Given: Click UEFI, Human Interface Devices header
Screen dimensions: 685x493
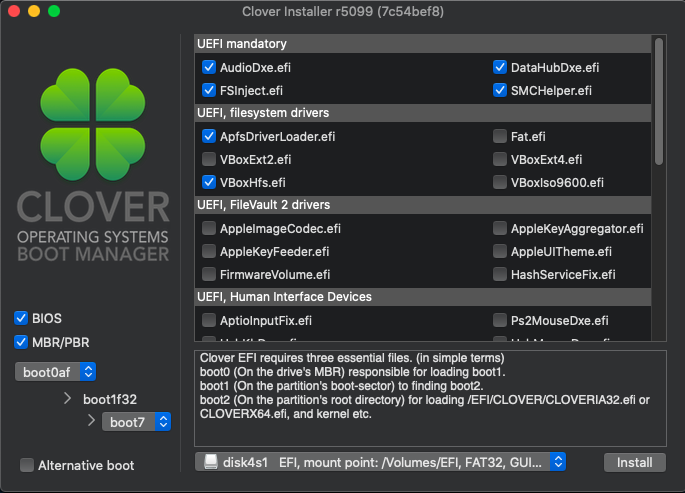Looking at the screenshot, I should point(422,297).
